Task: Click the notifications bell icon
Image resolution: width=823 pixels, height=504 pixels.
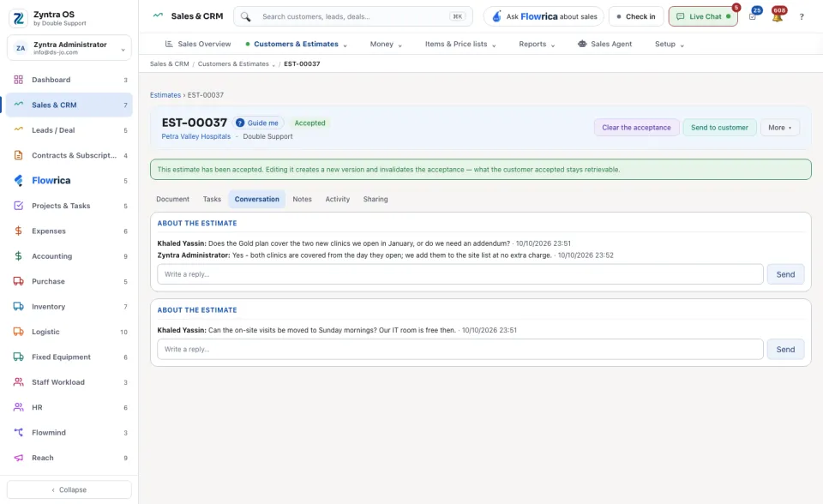Action: pyautogui.click(x=778, y=16)
